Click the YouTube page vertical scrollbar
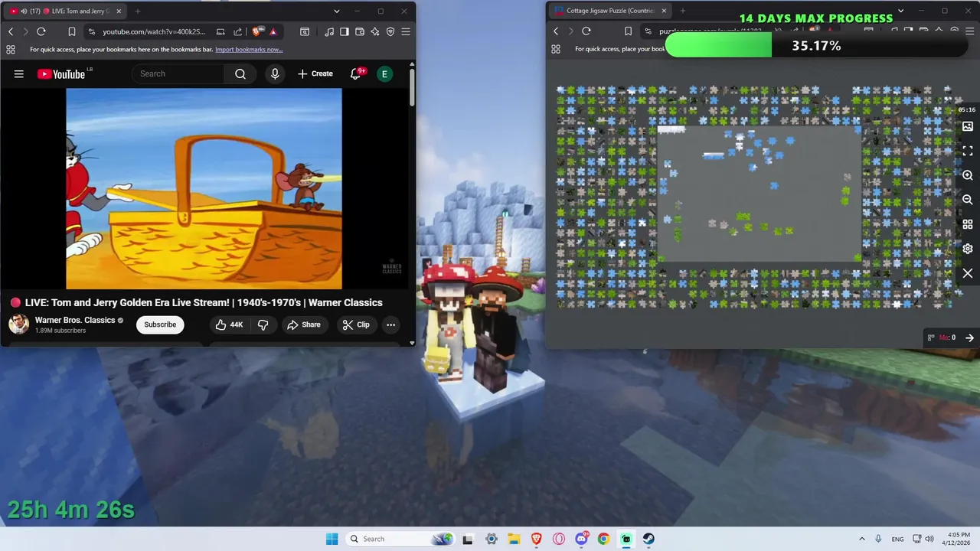 (x=412, y=88)
